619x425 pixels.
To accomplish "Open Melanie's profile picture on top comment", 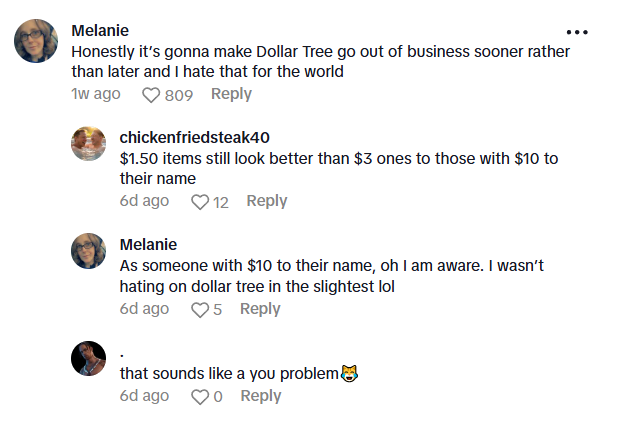I will tap(34, 42).
